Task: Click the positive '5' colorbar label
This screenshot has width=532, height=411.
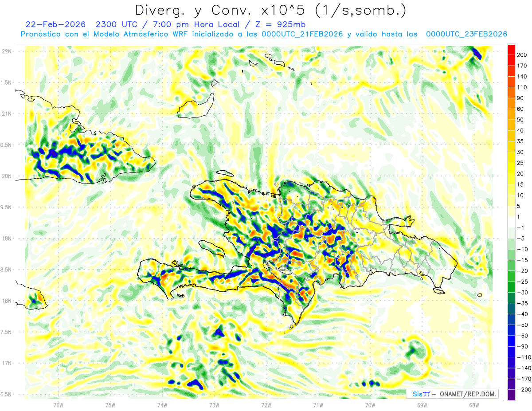Action: [519, 206]
